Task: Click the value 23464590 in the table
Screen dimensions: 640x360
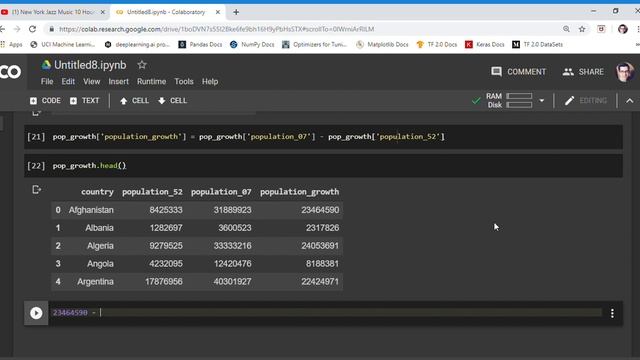Action: [320, 210]
